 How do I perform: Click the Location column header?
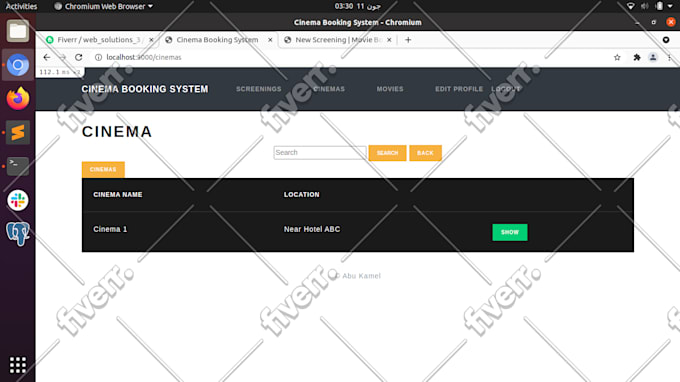[301, 195]
